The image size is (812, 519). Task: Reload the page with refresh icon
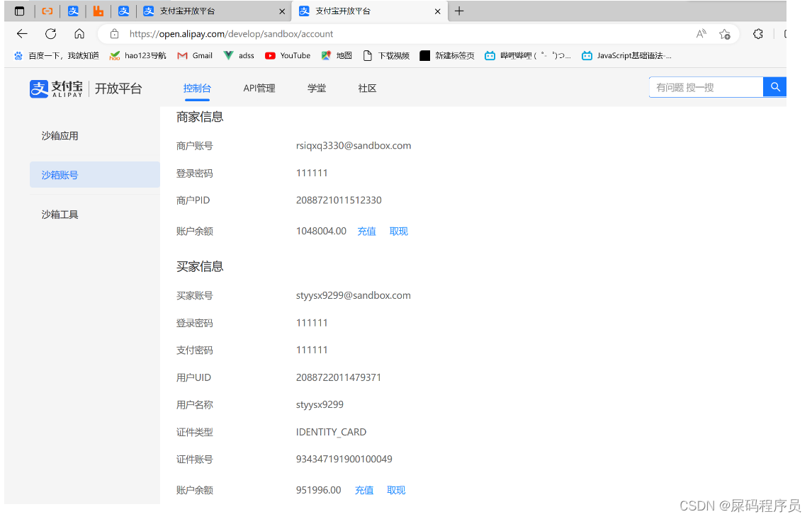[51, 34]
